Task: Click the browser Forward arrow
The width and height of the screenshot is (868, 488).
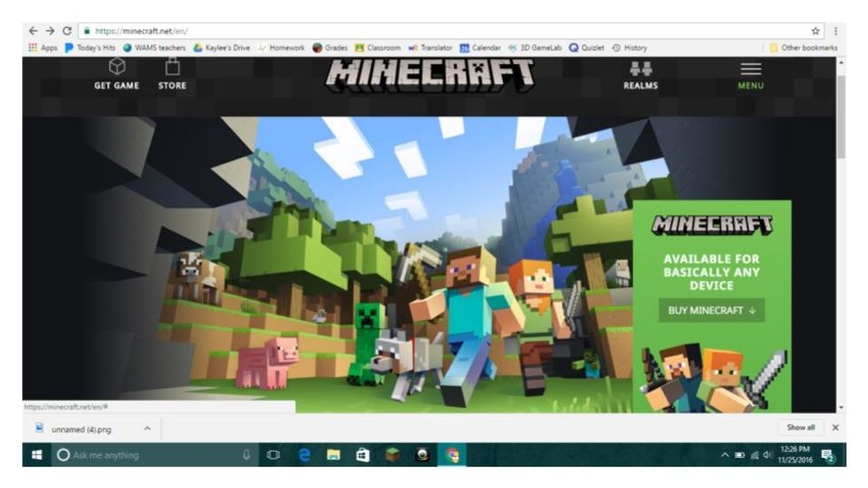Action: 50,31
